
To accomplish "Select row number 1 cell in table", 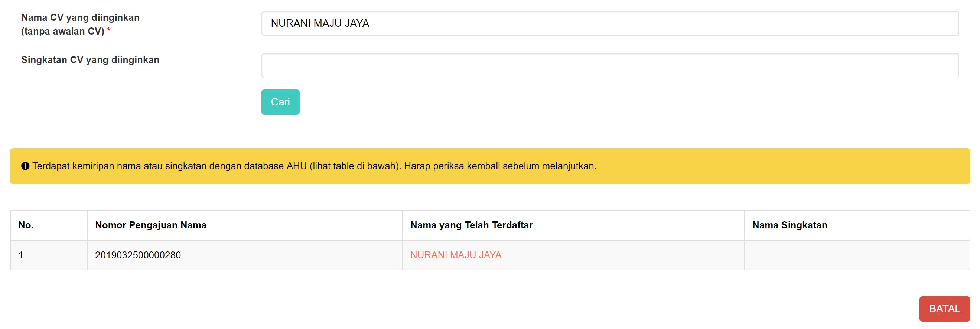I will tap(21, 255).
